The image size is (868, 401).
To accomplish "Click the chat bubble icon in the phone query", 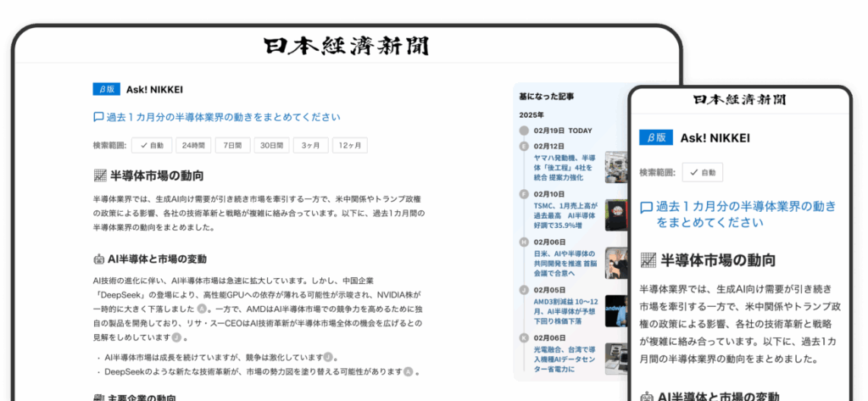I will [x=646, y=208].
